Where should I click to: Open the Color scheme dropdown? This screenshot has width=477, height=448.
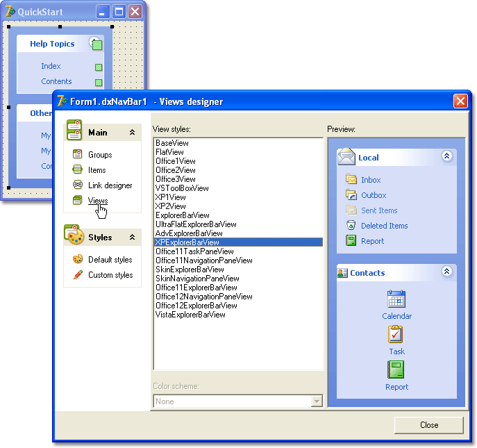317,401
